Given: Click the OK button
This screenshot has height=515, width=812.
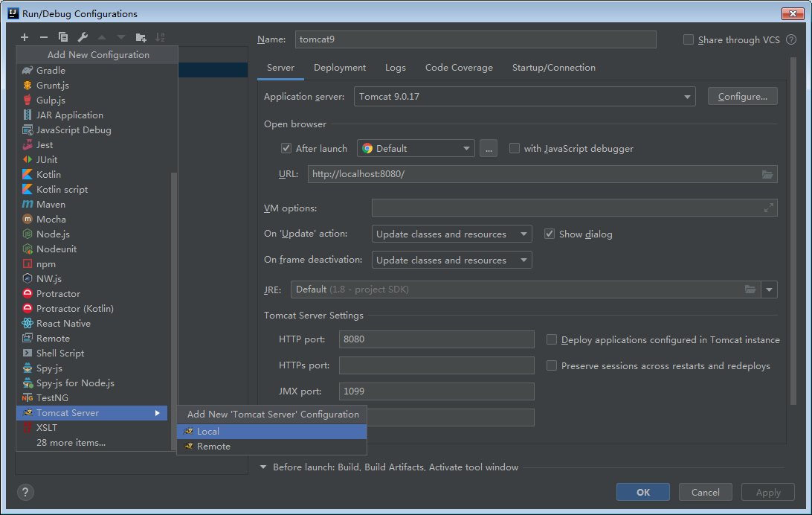Looking at the screenshot, I should (642, 492).
